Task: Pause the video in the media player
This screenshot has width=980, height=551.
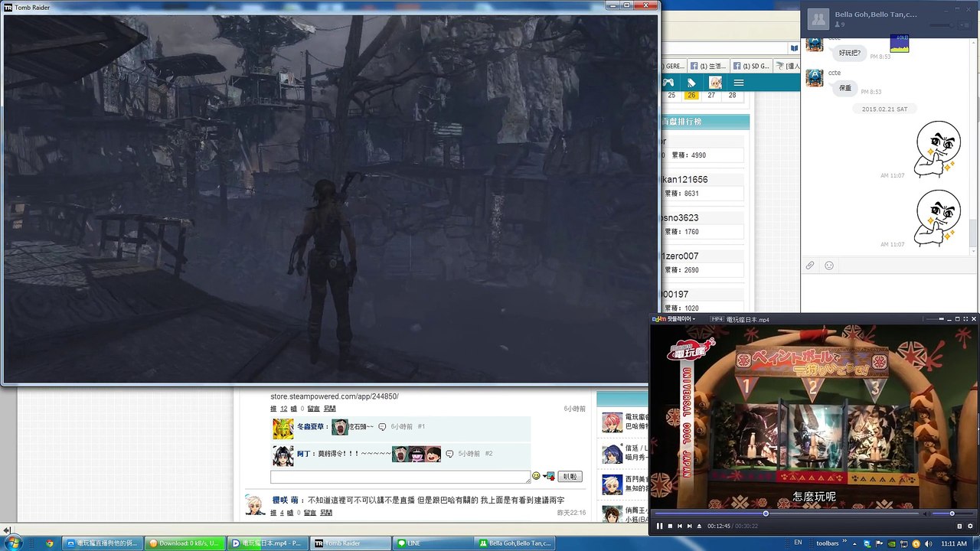Action: [659, 526]
